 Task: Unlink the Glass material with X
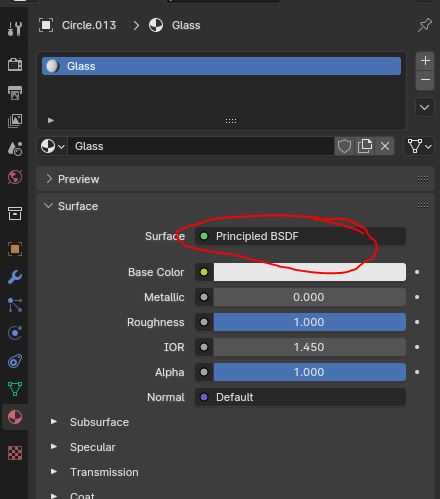(x=385, y=146)
